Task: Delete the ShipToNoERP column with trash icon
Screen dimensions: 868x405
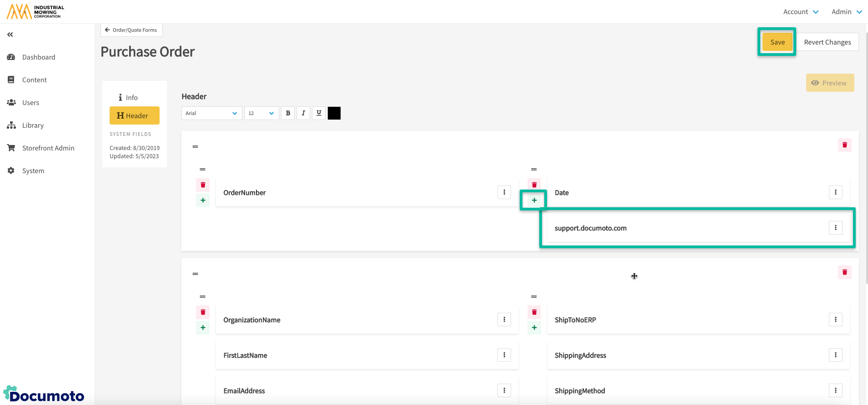Action: [x=534, y=312]
